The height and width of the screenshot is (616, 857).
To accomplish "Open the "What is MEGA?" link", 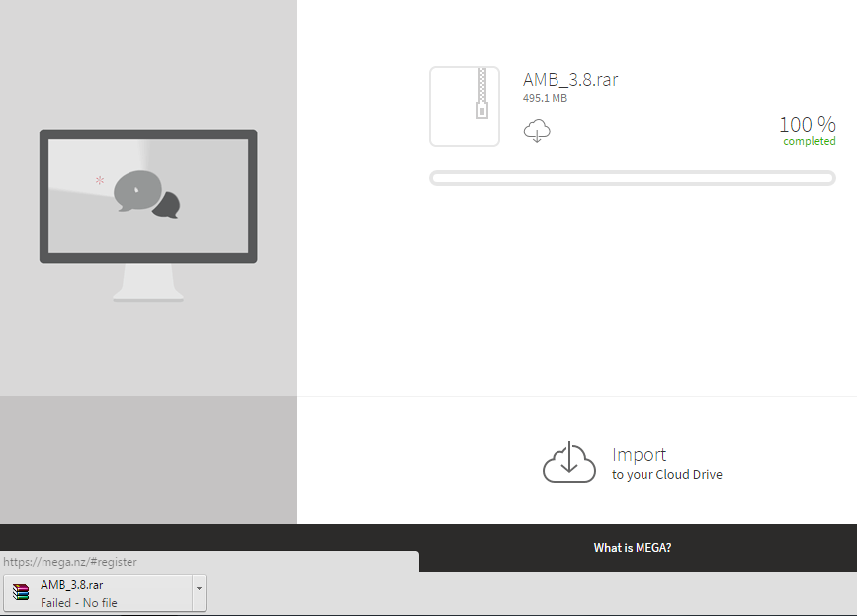I will (632, 547).
